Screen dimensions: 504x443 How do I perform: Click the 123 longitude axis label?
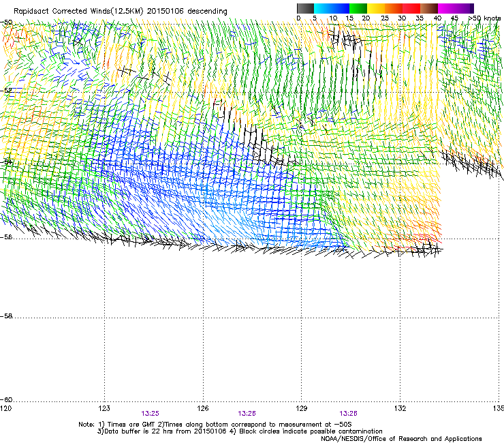coord(104,408)
